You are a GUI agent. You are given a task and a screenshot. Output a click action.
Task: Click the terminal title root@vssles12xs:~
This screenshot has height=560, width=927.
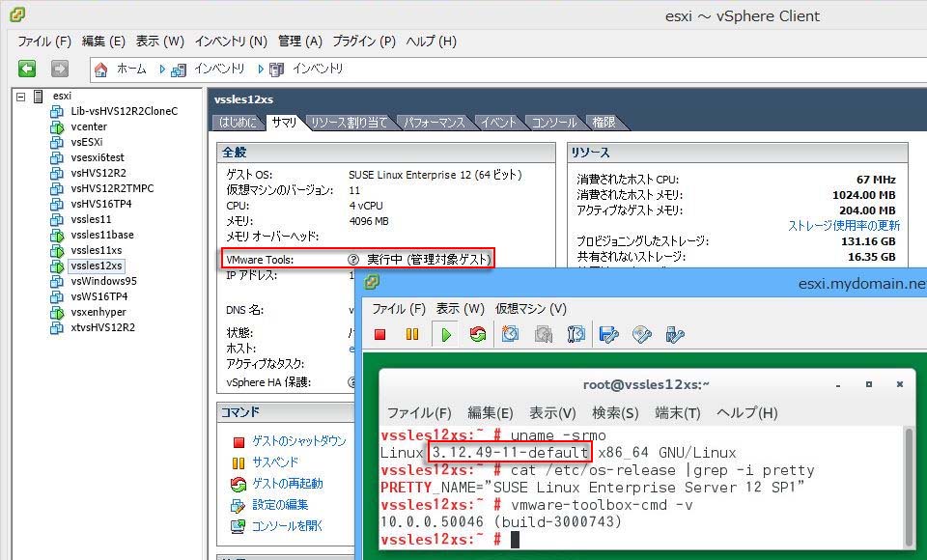click(646, 384)
